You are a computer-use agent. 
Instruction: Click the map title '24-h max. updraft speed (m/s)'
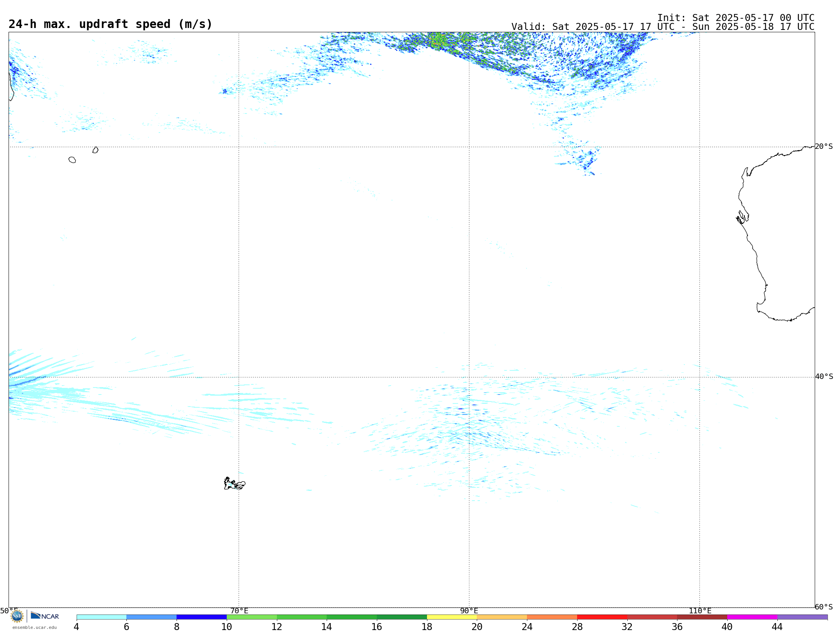coord(110,24)
